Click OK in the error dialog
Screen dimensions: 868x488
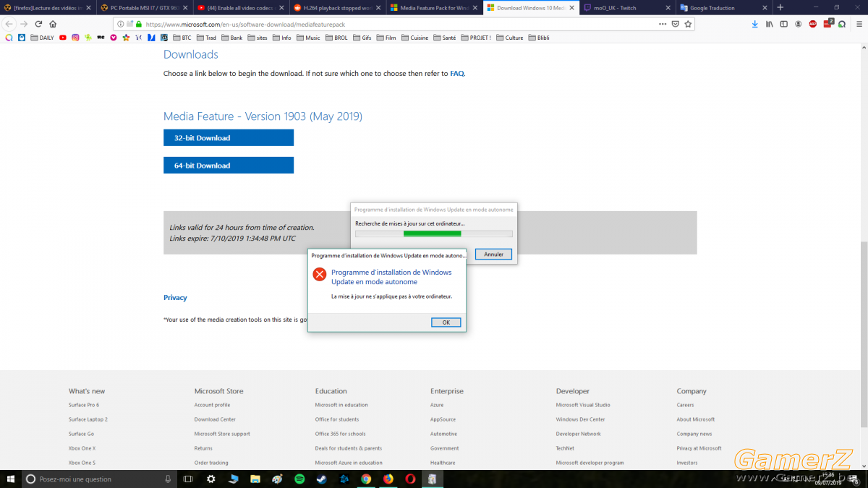coord(446,322)
